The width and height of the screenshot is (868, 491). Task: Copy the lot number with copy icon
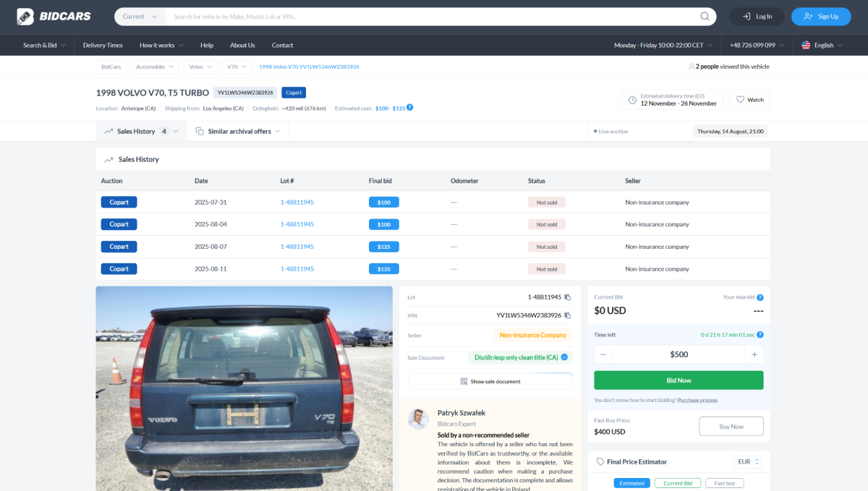coord(568,297)
